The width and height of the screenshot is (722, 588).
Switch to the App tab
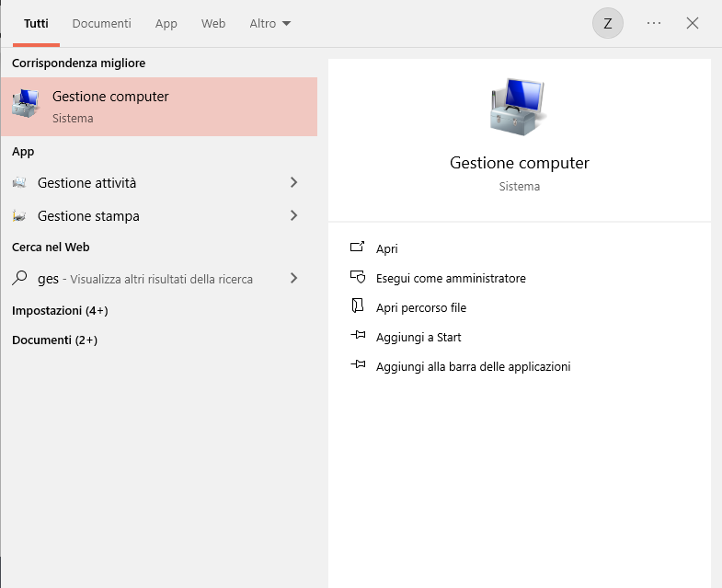[x=166, y=24]
